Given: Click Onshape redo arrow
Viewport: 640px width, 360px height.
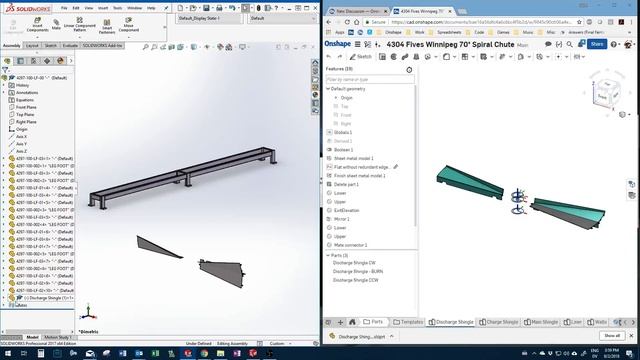Looking at the screenshot, I should [x=340, y=57].
